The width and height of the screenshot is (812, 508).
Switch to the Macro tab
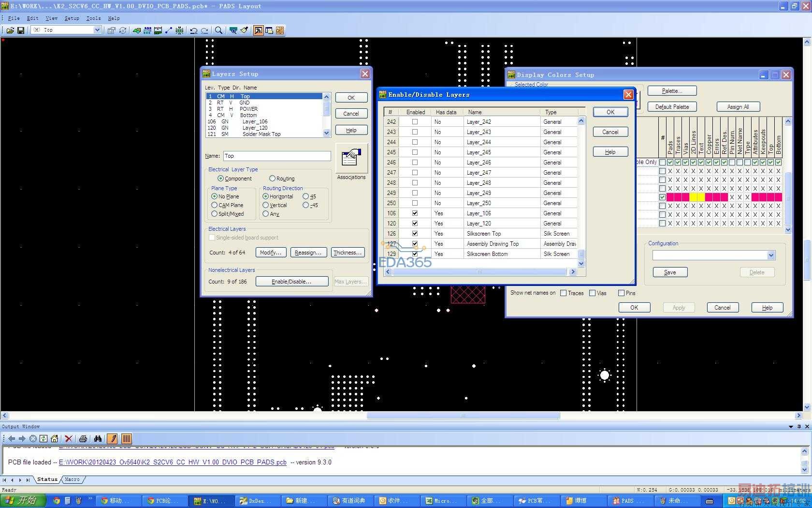(x=72, y=479)
